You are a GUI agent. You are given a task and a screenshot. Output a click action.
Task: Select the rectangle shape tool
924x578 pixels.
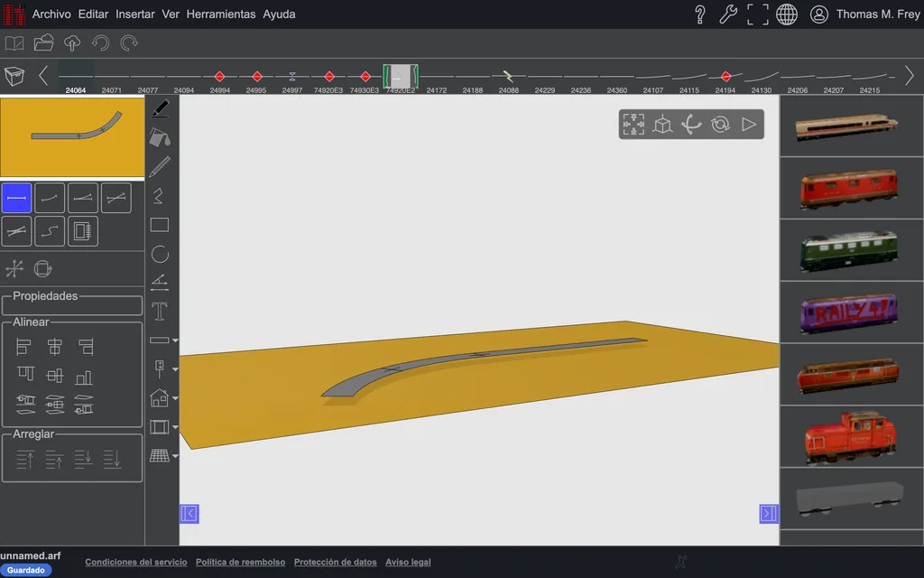coord(160,225)
